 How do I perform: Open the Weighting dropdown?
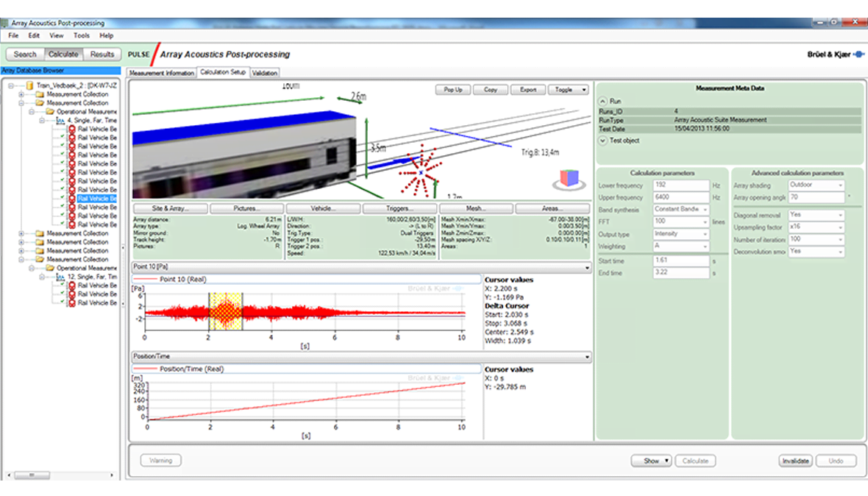click(x=681, y=247)
